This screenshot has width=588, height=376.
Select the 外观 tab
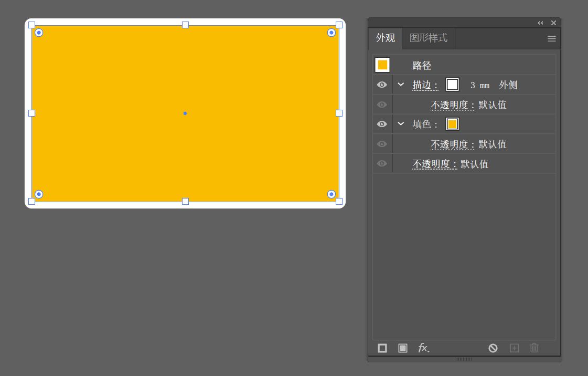pos(386,38)
